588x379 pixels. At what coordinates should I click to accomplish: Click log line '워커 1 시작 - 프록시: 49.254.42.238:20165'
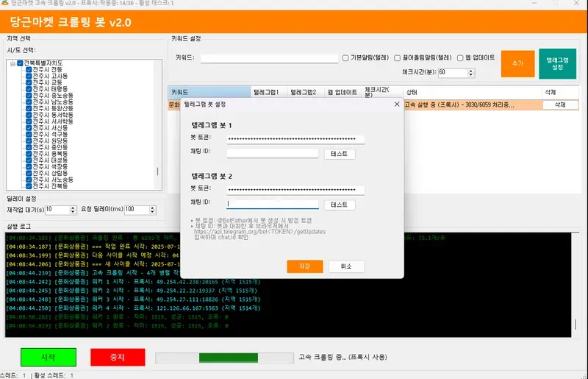157,282
